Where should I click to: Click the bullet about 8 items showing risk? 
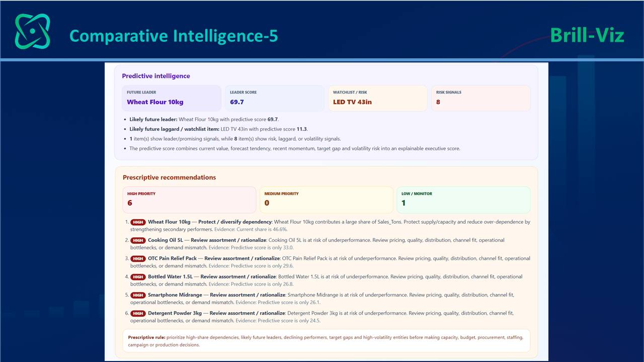(235, 139)
